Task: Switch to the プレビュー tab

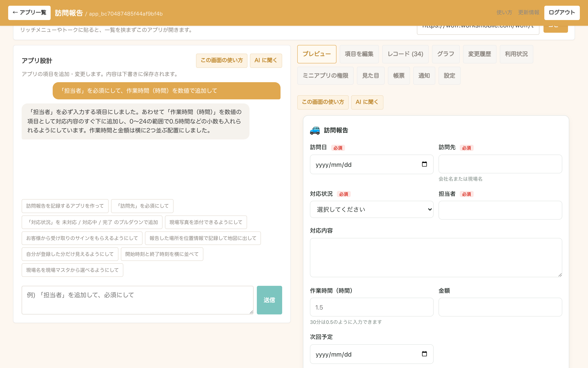Action: [x=317, y=54]
